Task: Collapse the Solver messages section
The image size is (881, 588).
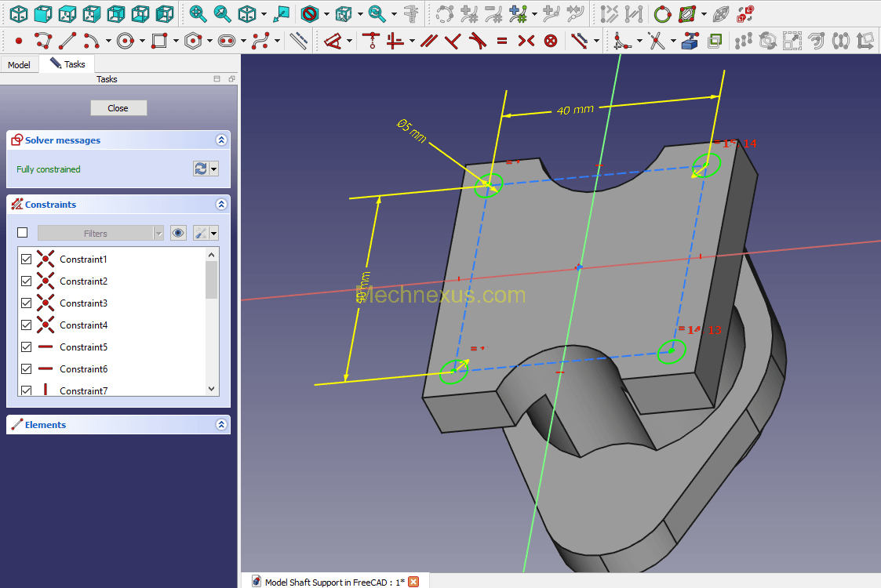Action: click(221, 140)
